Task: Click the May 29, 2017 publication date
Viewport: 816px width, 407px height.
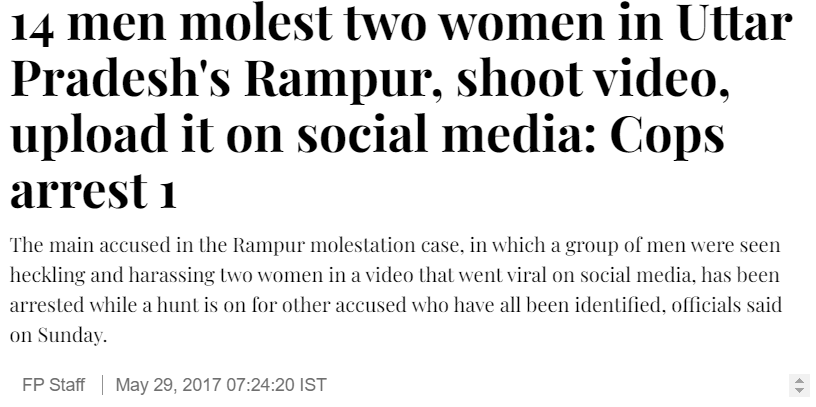Action: coord(164,385)
